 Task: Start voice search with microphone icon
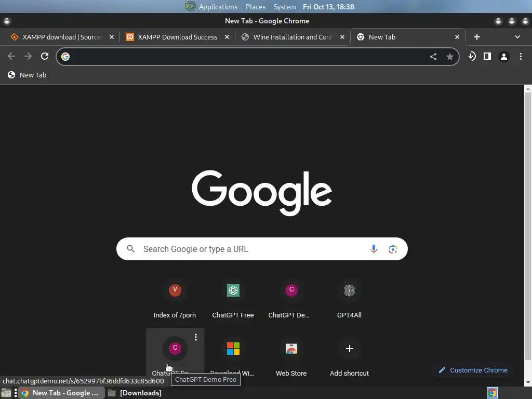click(374, 249)
